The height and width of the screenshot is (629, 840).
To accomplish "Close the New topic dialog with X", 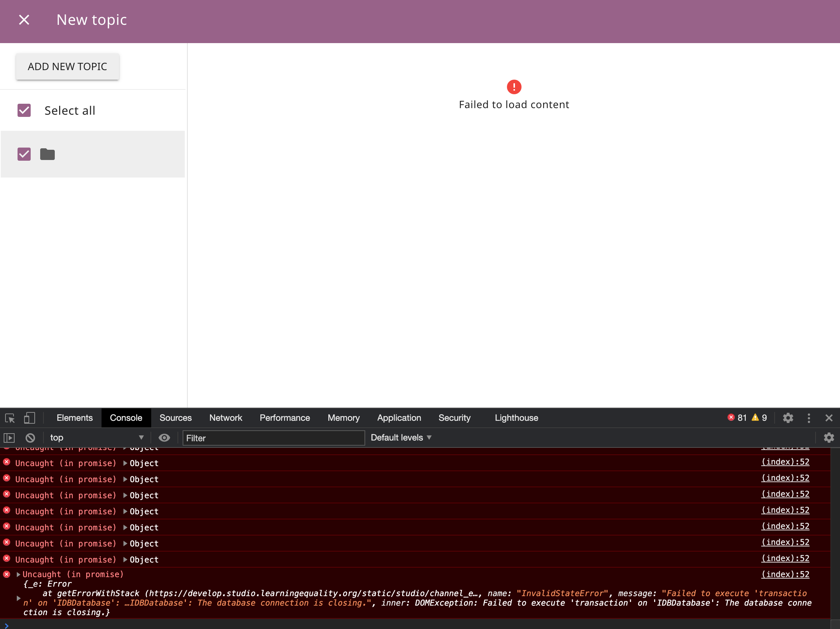I will point(24,20).
